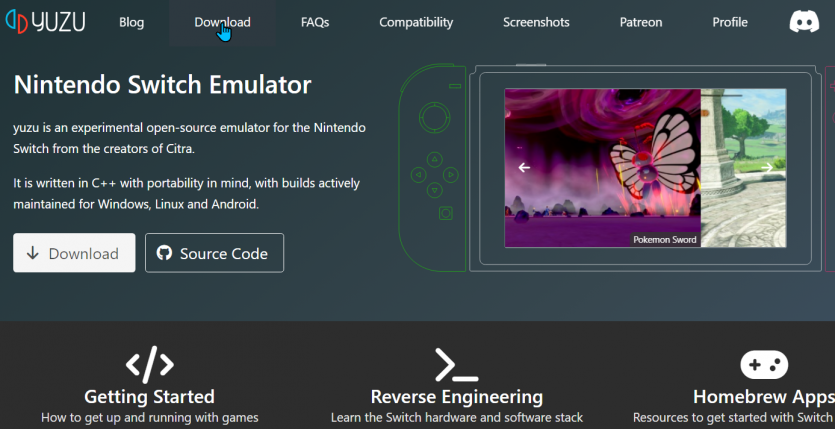Viewport: 835px width, 429px height.
Task: Click the text 'How to get up and running with games'
Action: [x=150, y=418]
